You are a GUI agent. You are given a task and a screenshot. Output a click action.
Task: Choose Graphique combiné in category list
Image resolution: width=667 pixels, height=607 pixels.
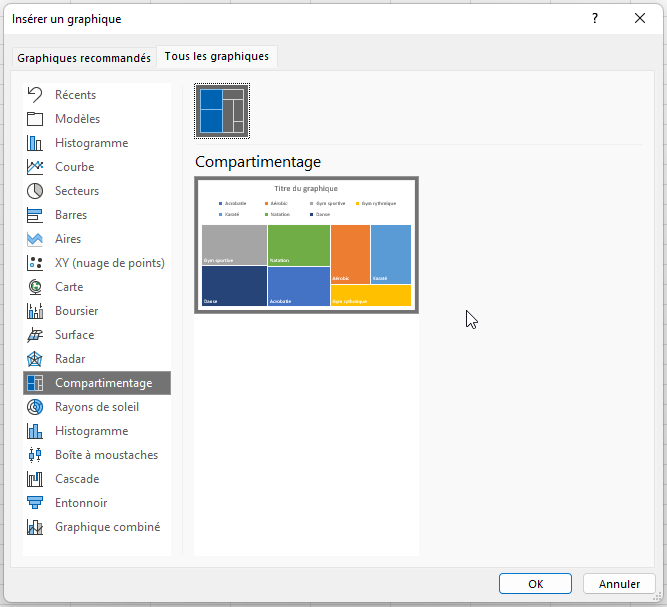[107, 527]
